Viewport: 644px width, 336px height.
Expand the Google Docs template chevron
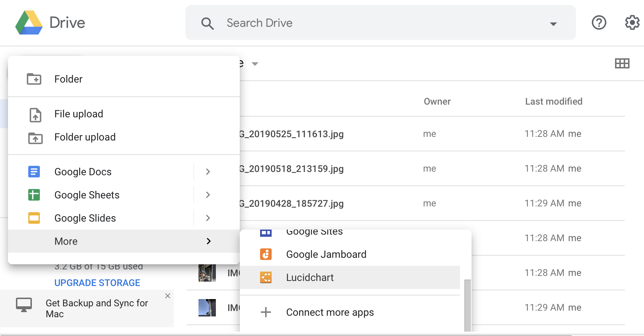click(208, 172)
